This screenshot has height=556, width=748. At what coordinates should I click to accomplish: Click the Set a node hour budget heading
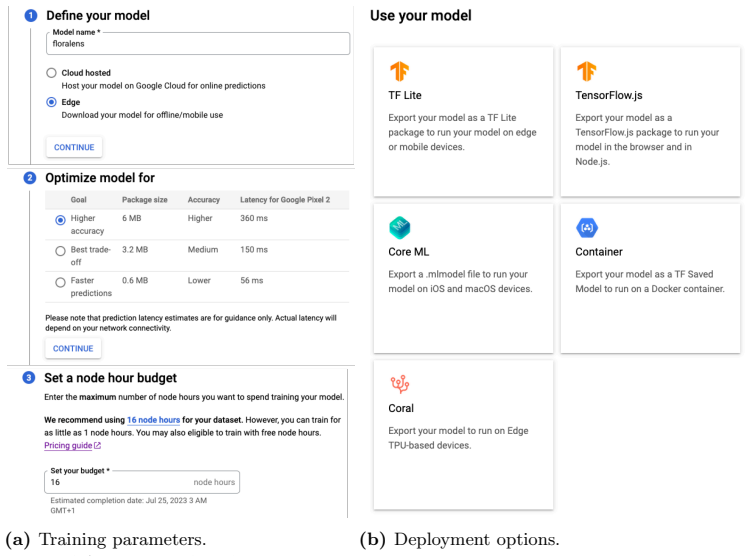point(110,378)
